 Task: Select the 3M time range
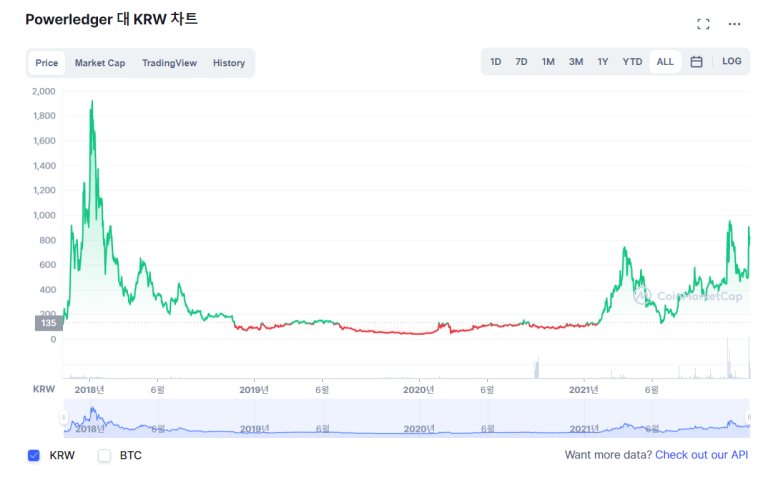[x=576, y=62]
